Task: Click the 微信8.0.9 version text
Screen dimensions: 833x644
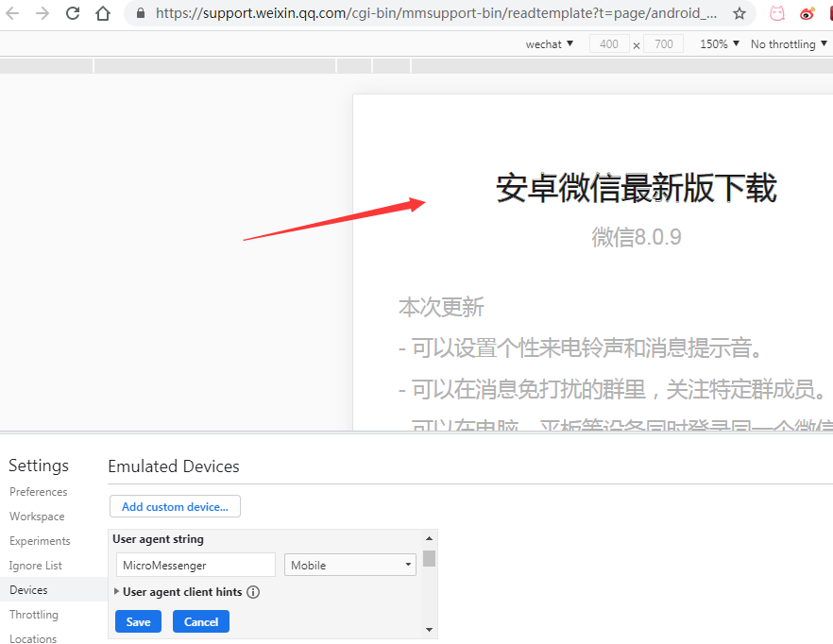Action: coord(637,237)
